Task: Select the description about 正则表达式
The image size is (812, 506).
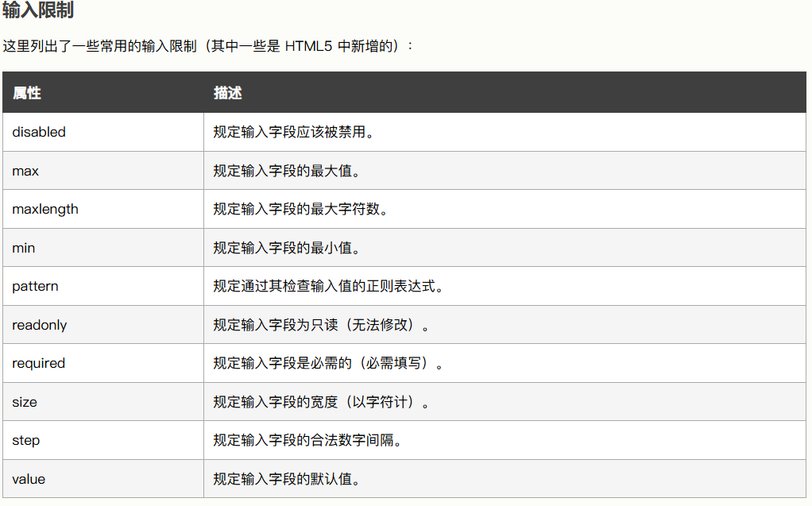Action: click(x=328, y=286)
